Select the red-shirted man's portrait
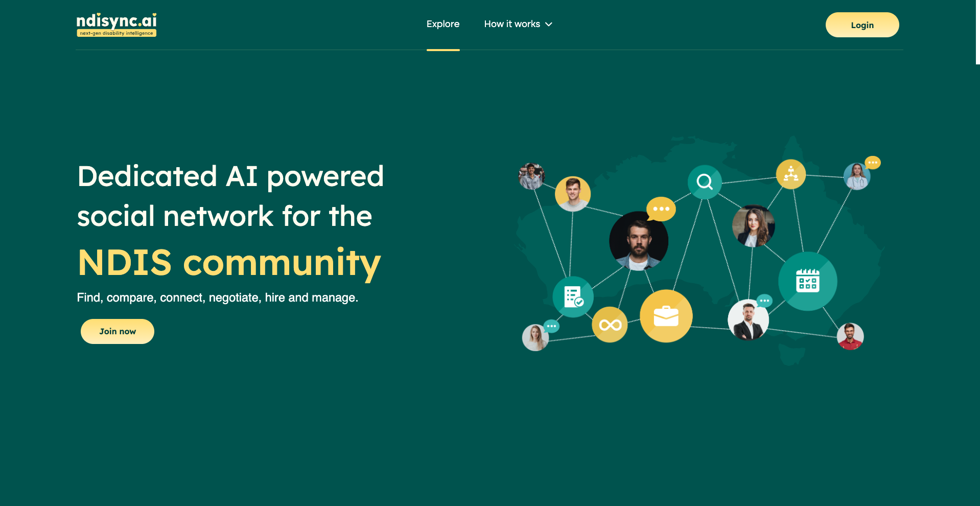Viewport: 980px width, 506px height. tap(850, 336)
